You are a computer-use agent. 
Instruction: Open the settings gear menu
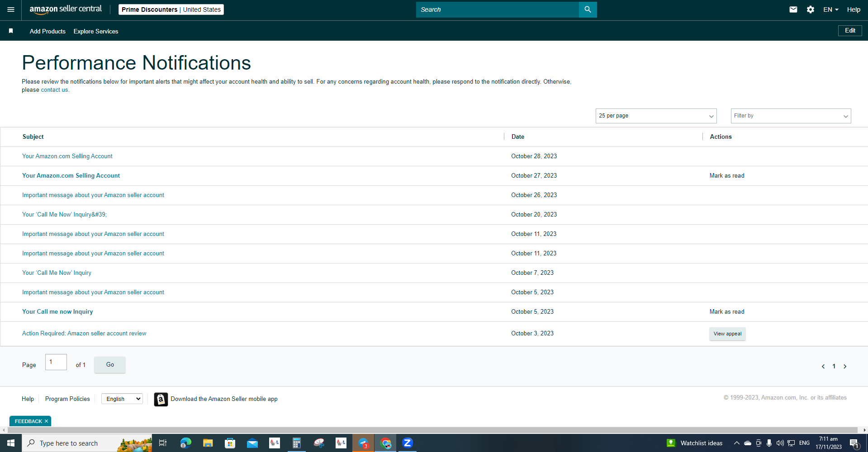tap(811, 9)
